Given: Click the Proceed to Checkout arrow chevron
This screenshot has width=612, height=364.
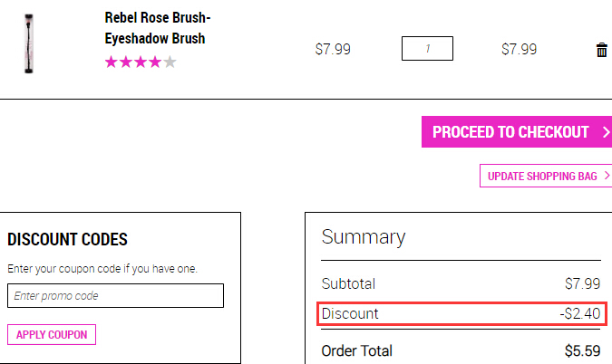Looking at the screenshot, I should click(x=606, y=132).
